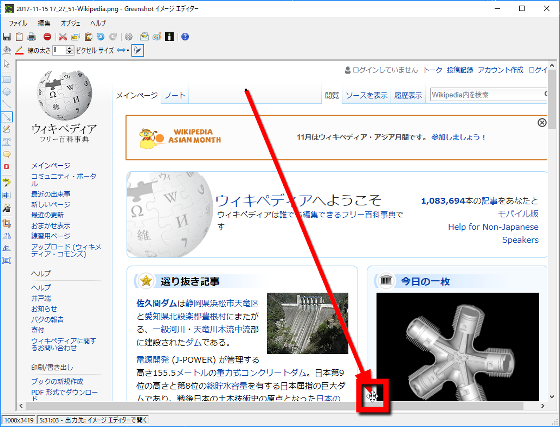The image size is (560, 427).
Task: Click the grey Redo icon
Action: pos(113,36)
